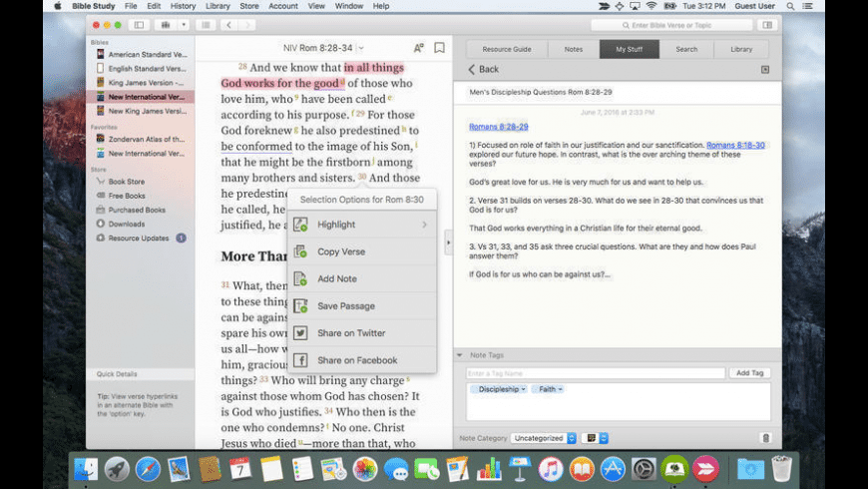Switch to the Search tab
The width and height of the screenshot is (868, 489).
point(686,49)
